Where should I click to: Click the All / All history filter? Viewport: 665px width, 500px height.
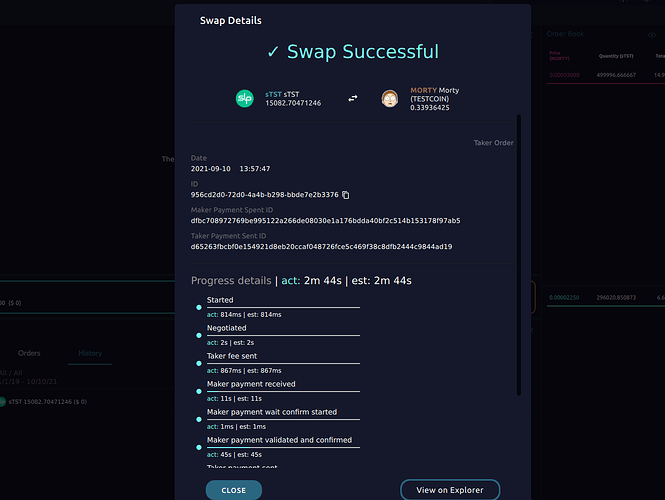coord(11,373)
